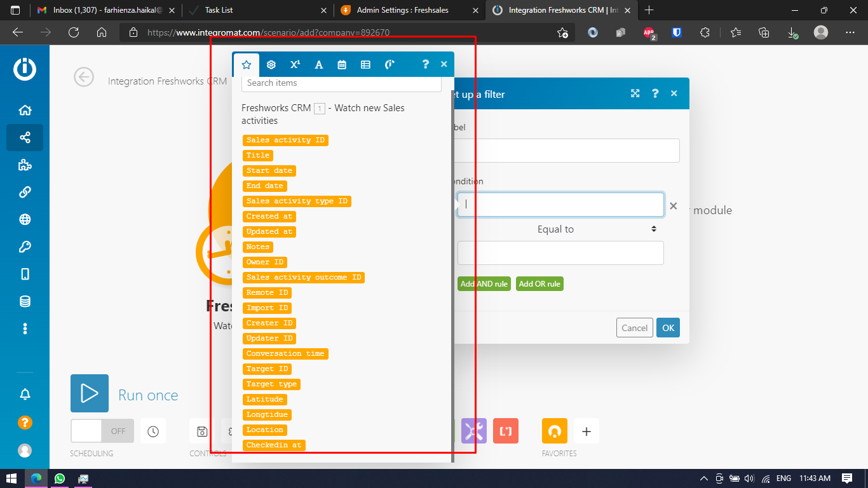Pick the Notes item
868x488 pixels.
(258, 247)
